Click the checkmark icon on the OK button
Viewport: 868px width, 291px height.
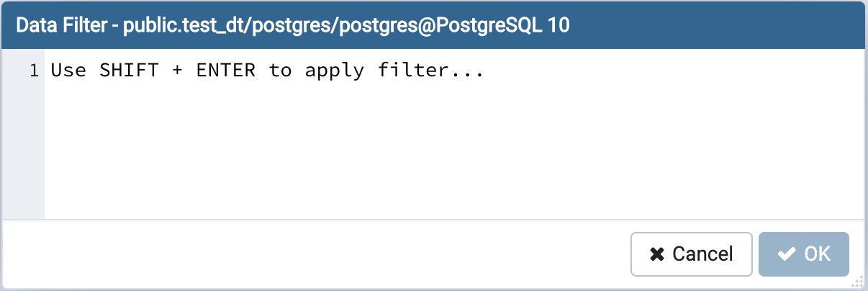coord(787,254)
